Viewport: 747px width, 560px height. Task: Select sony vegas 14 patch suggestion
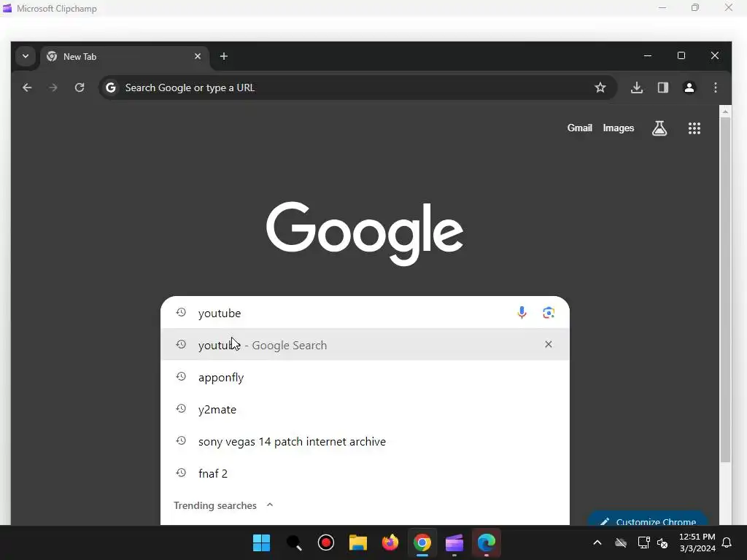click(365, 441)
